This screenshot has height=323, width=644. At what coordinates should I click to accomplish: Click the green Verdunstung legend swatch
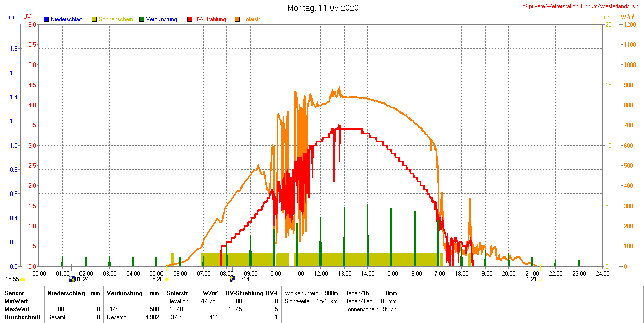(x=142, y=19)
